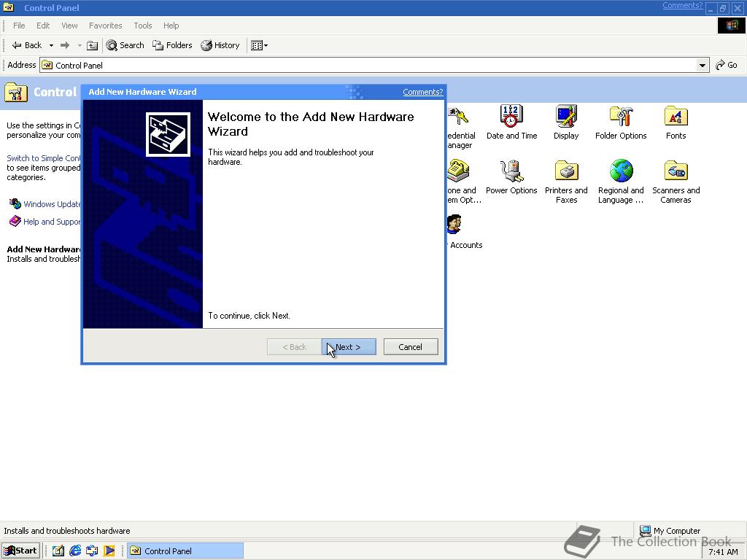Click the Help and Support link text
This screenshot has height=560, width=747.
click(52, 222)
